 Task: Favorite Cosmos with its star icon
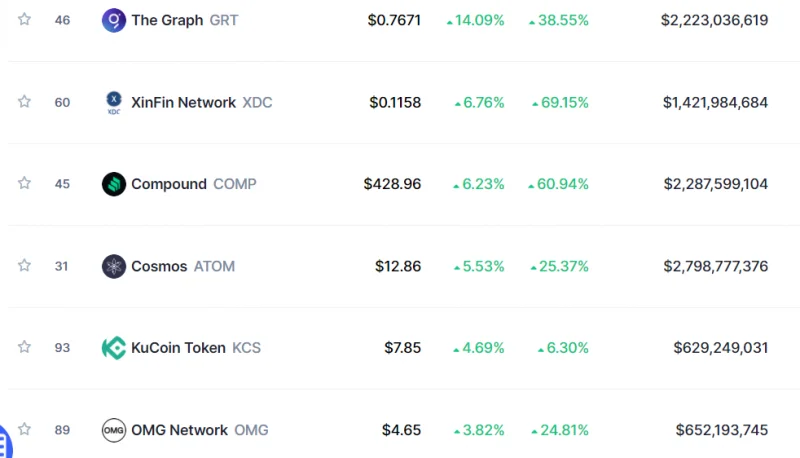24,265
